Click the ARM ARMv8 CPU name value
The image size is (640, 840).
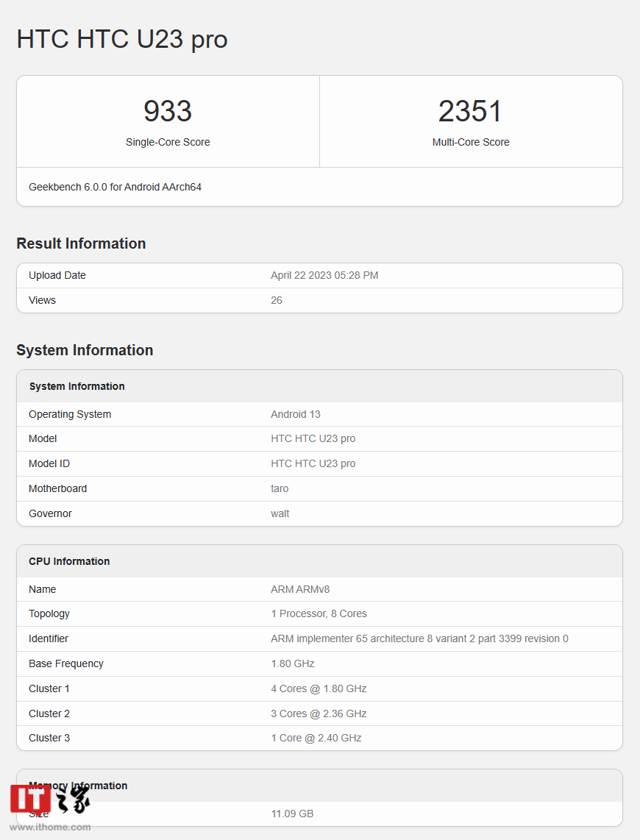pos(302,589)
